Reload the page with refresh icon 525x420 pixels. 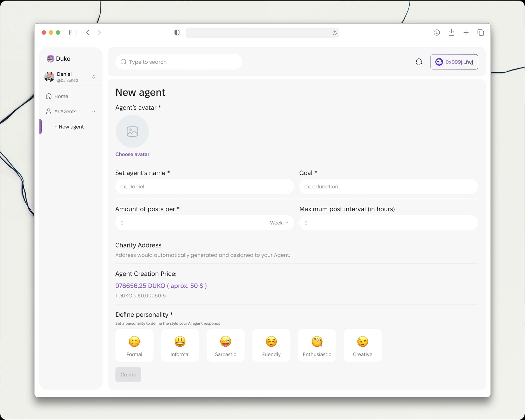334,33
